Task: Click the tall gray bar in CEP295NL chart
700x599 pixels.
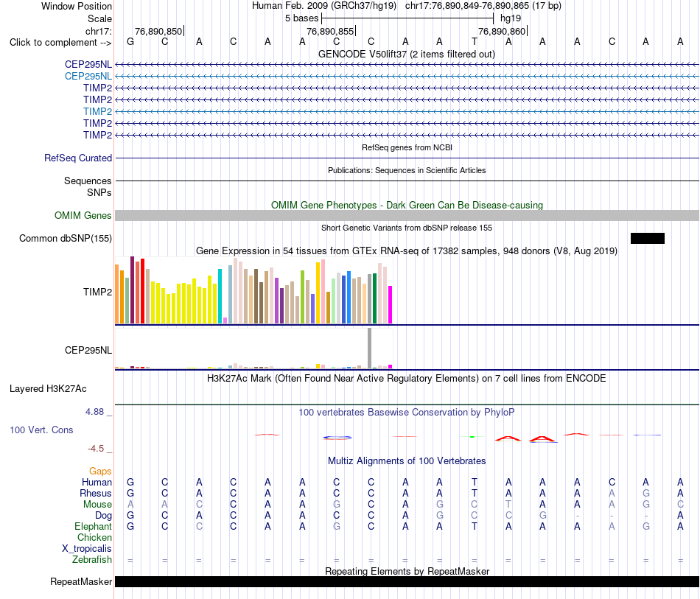Action: (x=370, y=348)
